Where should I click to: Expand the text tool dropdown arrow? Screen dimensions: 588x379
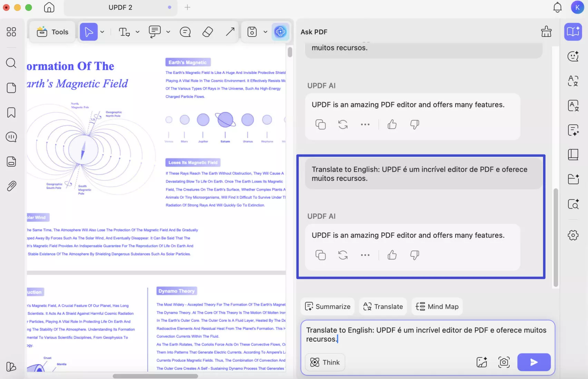[x=138, y=31]
